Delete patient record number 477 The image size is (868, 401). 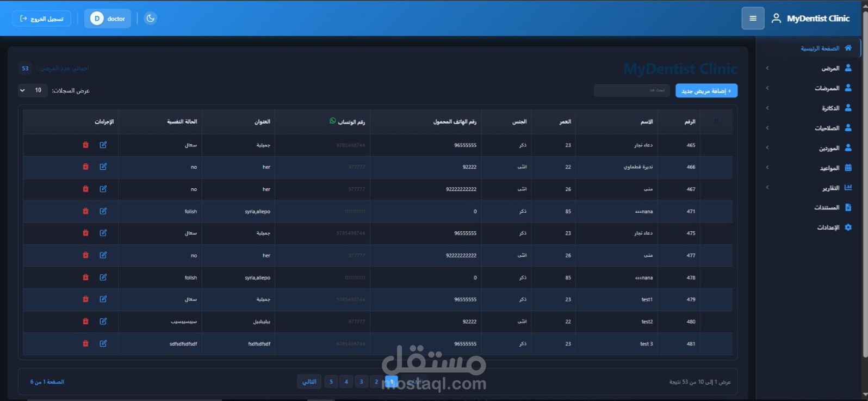coord(85,255)
